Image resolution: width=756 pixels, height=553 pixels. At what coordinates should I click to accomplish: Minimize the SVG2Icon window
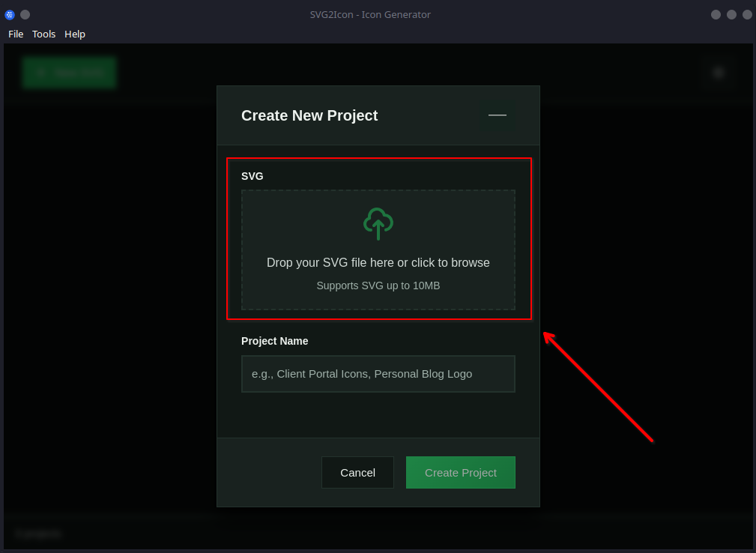716,14
